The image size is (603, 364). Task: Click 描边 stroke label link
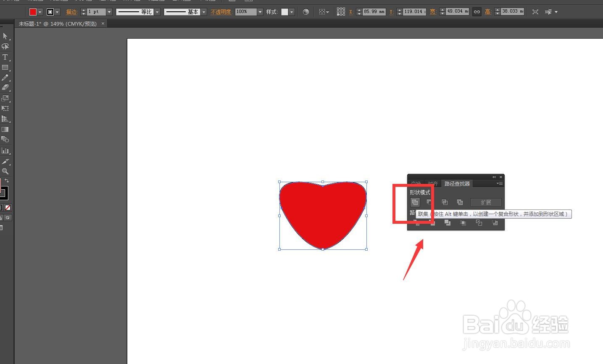coord(72,12)
